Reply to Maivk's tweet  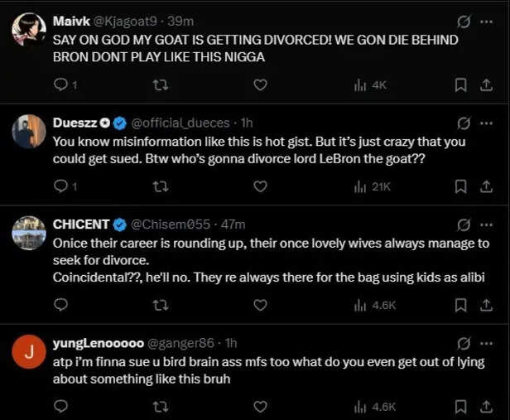(x=65, y=84)
